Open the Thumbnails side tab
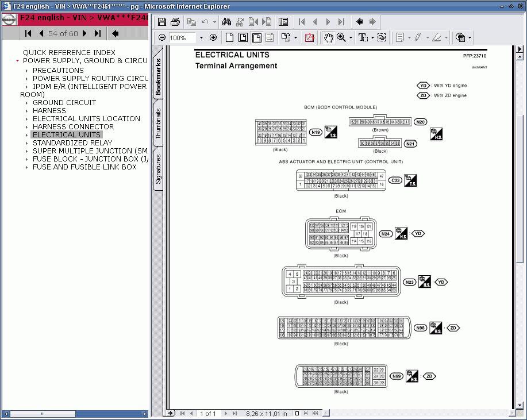527x420 pixels. pyautogui.click(x=158, y=124)
